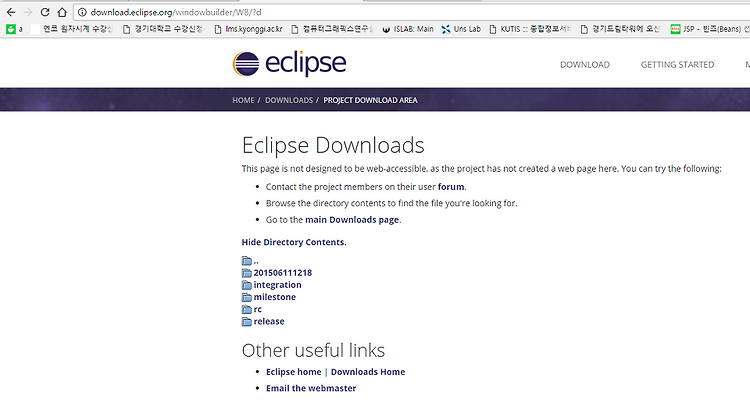
Task: Click Email the webmaster link
Action: [x=311, y=388]
